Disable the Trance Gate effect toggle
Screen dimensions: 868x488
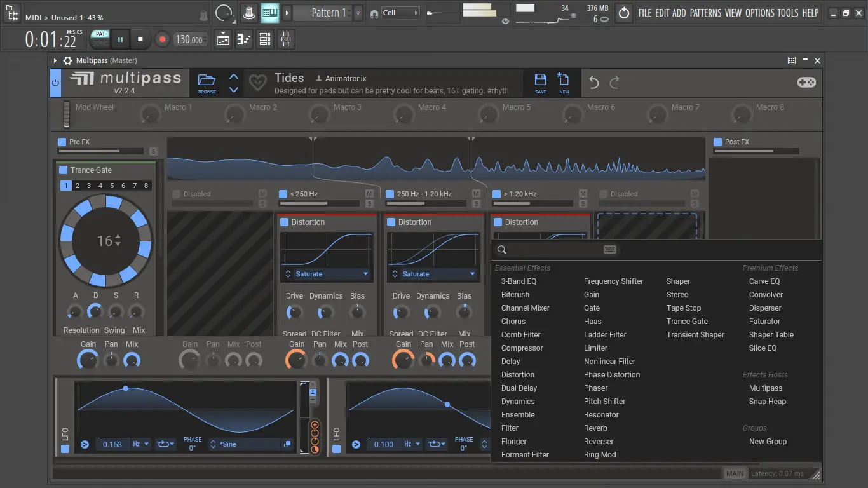pyautogui.click(x=63, y=170)
